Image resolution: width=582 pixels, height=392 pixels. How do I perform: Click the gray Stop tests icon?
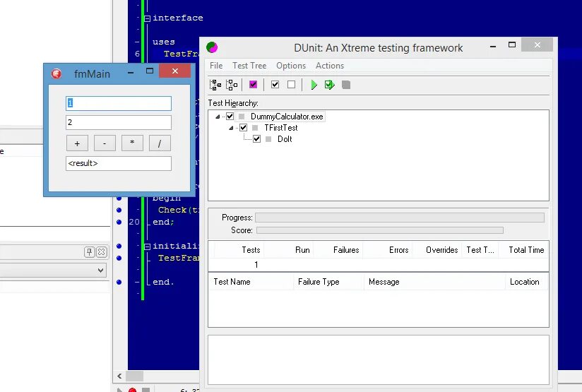(x=346, y=85)
